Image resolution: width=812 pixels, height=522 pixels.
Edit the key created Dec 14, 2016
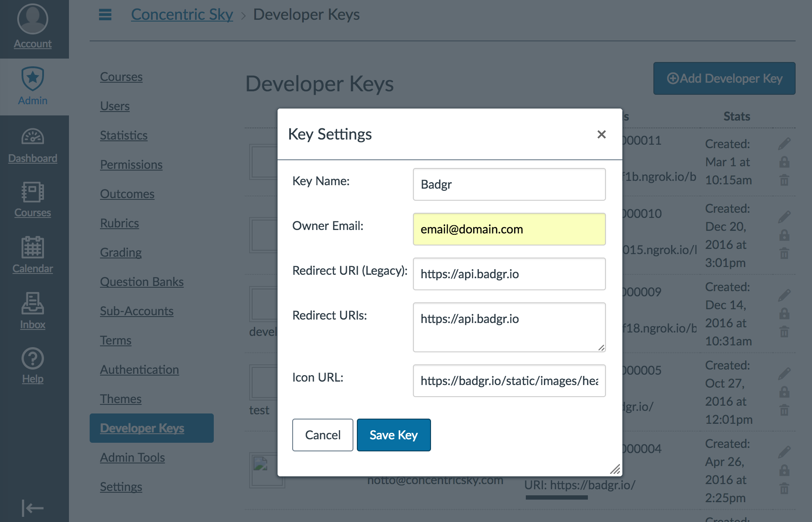point(784,295)
